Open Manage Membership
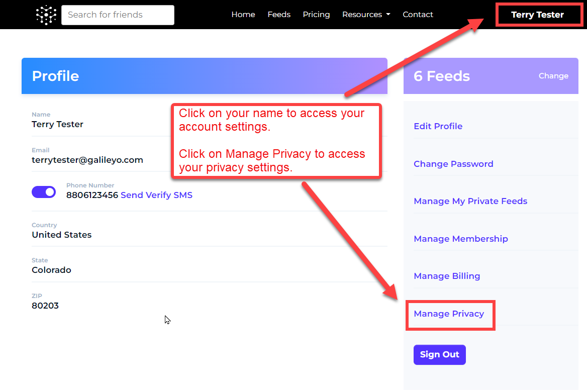Viewport: 587px width, 392px height. point(461,239)
